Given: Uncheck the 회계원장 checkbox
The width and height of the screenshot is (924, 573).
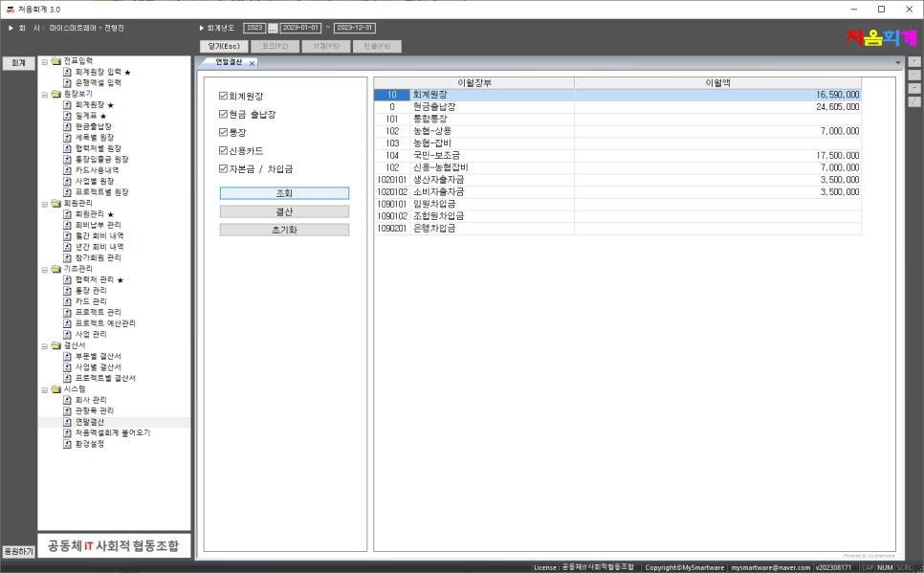Looking at the screenshot, I should tap(223, 96).
